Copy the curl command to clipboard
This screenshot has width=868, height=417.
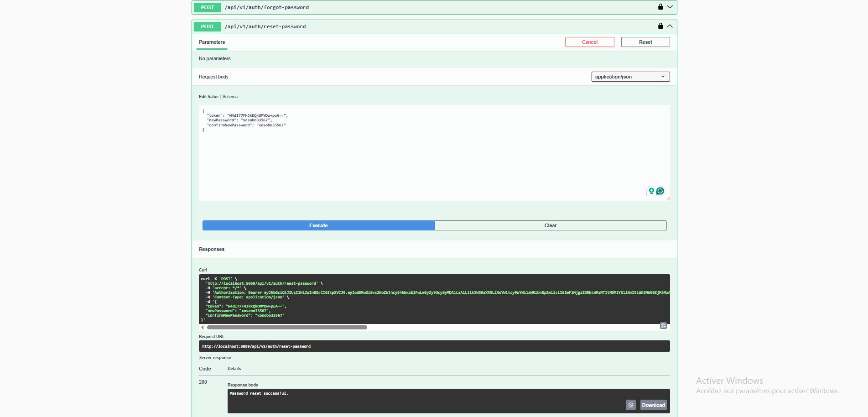[x=663, y=326]
